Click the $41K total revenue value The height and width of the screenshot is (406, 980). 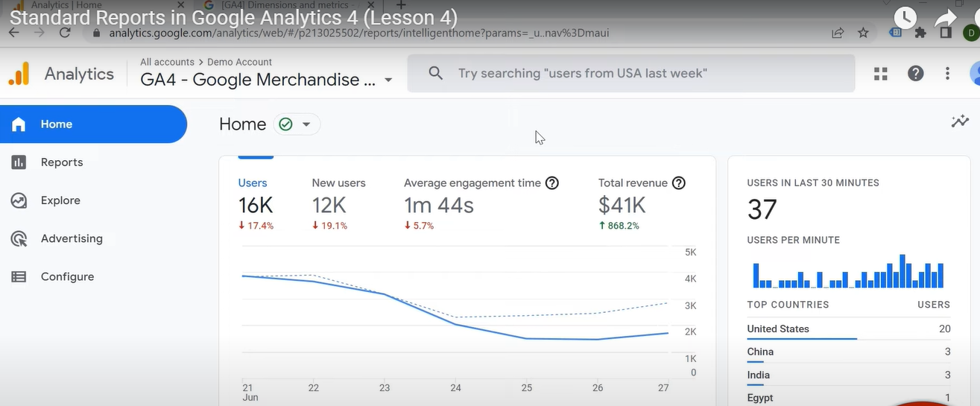pos(622,205)
